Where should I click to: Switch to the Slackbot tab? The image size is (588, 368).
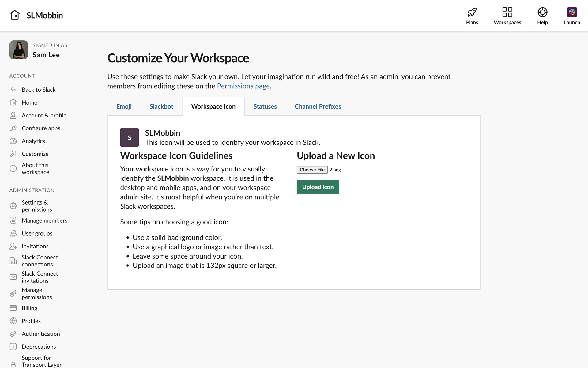(161, 106)
